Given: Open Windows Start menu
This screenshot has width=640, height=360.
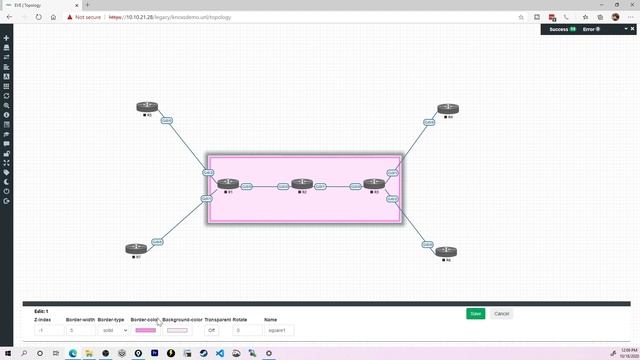Looking at the screenshot, I should [x=8, y=353].
